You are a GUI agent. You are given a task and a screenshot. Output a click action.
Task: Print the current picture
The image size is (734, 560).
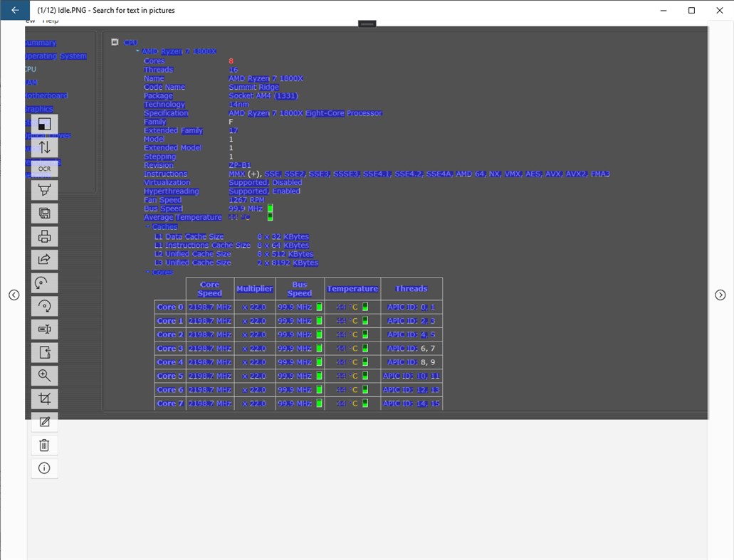44,236
